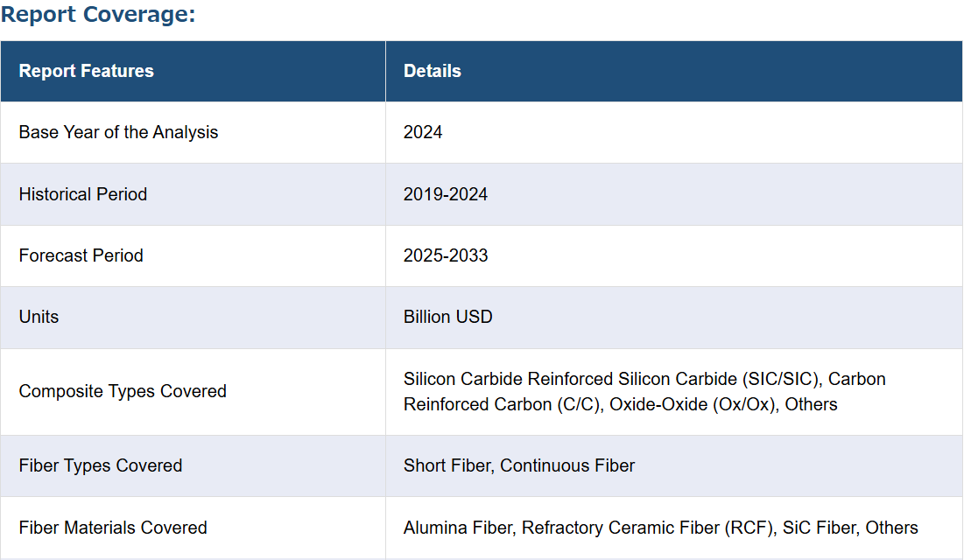Click the 2025-2033 forecast value
Image resolution: width=964 pixels, height=560 pixels.
pyautogui.click(x=445, y=255)
